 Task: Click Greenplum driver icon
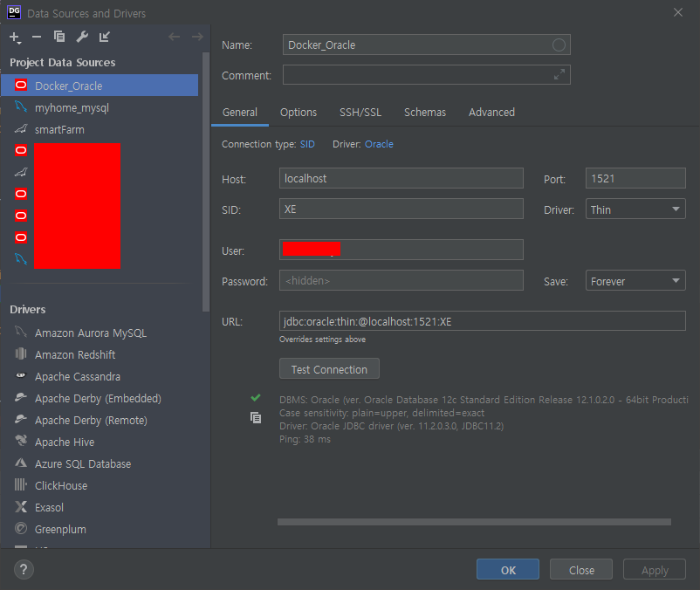pos(21,528)
